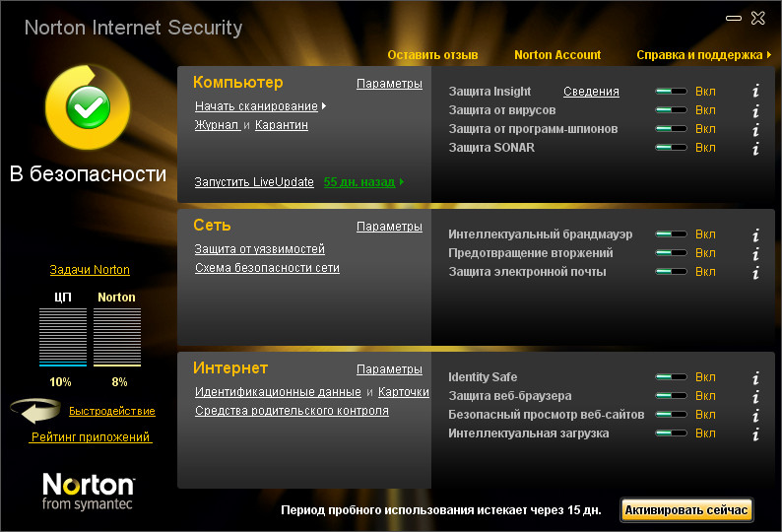Open info icon for Identity Safe
782x532 pixels.
coord(755,377)
